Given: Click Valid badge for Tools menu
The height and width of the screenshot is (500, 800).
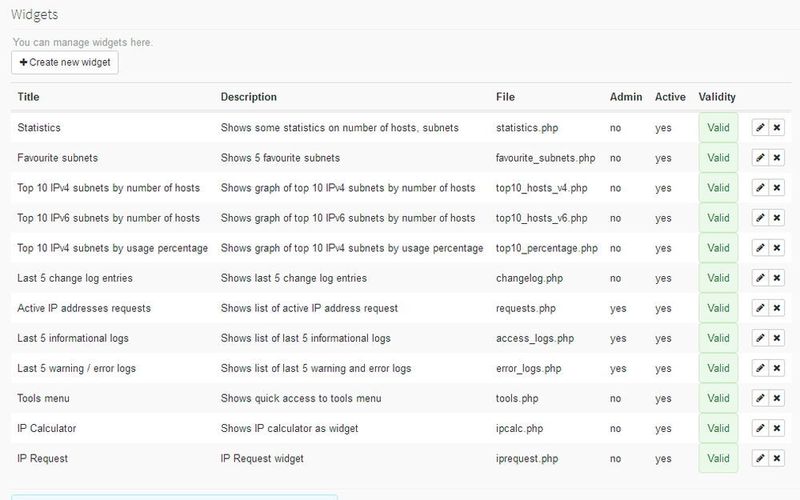Looking at the screenshot, I should tap(718, 398).
